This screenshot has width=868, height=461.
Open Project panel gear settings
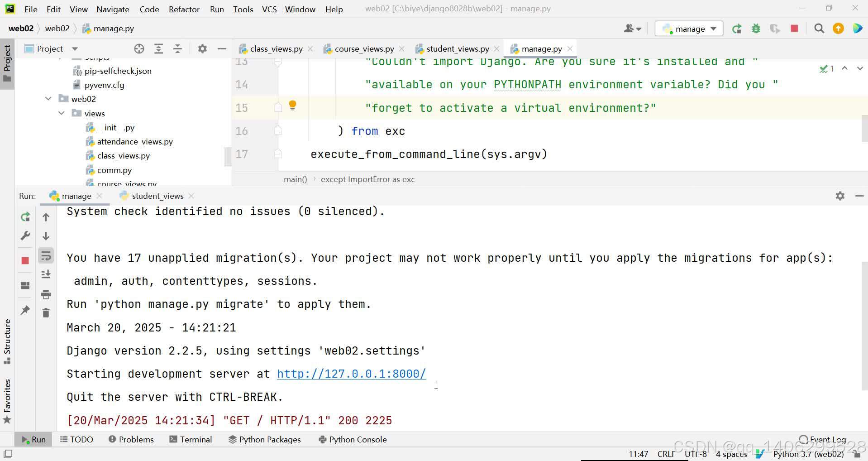coord(202,49)
